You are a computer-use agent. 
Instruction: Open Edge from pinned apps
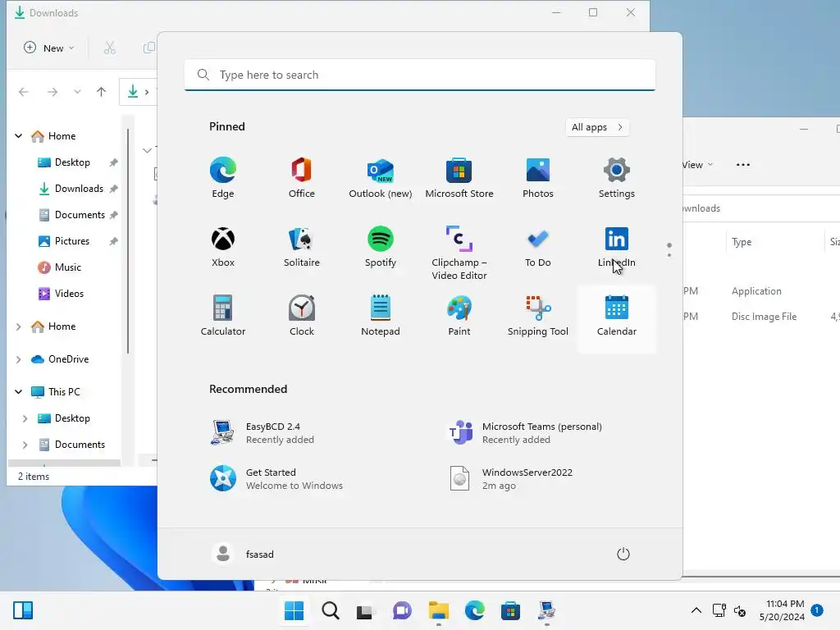[x=223, y=178]
